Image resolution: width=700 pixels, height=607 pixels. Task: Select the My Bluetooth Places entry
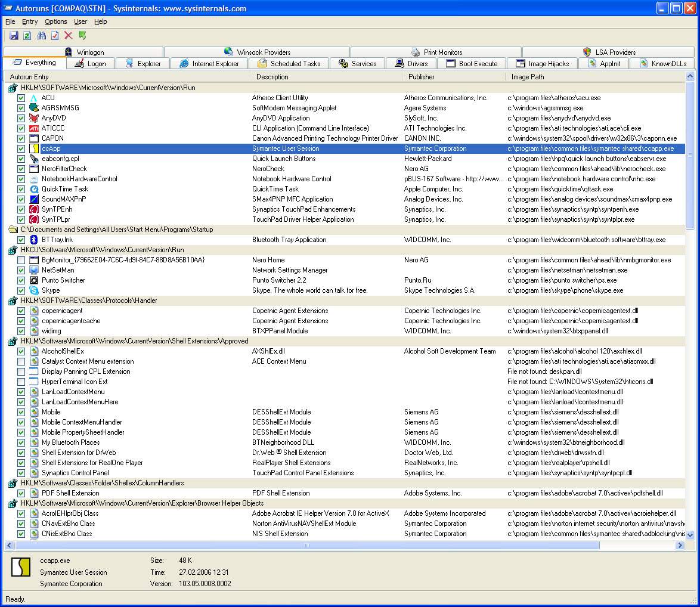(70, 443)
